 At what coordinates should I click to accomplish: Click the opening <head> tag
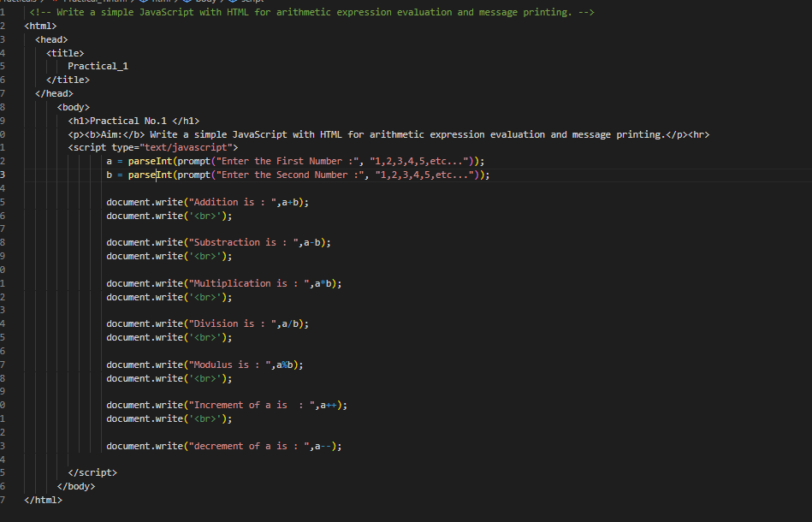coord(51,39)
